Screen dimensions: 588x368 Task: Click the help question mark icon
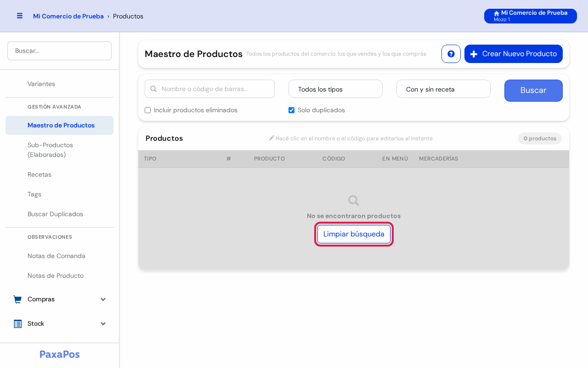(x=451, y=54)
